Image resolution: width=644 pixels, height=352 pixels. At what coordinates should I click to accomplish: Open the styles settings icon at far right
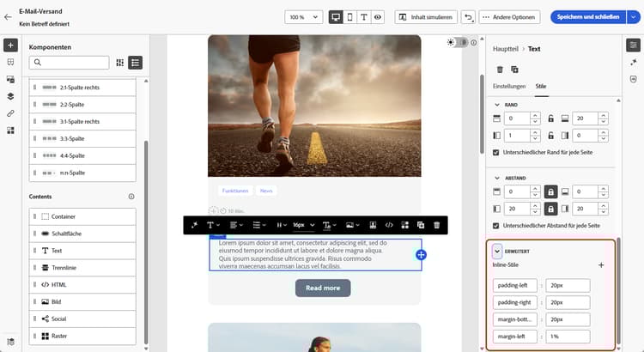[634, 45]
